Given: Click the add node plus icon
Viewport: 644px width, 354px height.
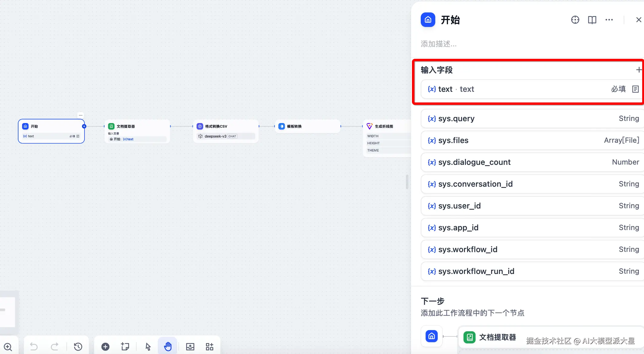Looking at the screenshot, I should pos(105,346).
